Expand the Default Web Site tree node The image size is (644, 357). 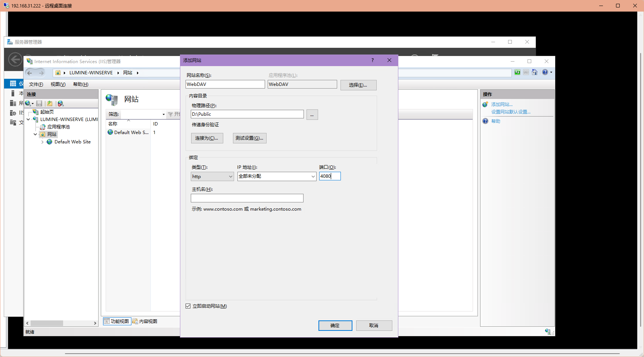point(42,142)
